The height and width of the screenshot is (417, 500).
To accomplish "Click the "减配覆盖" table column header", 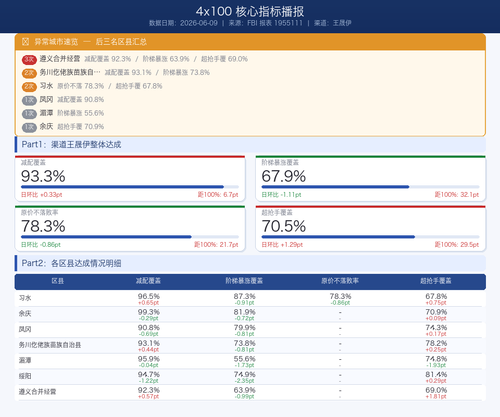I will point(148,281).
